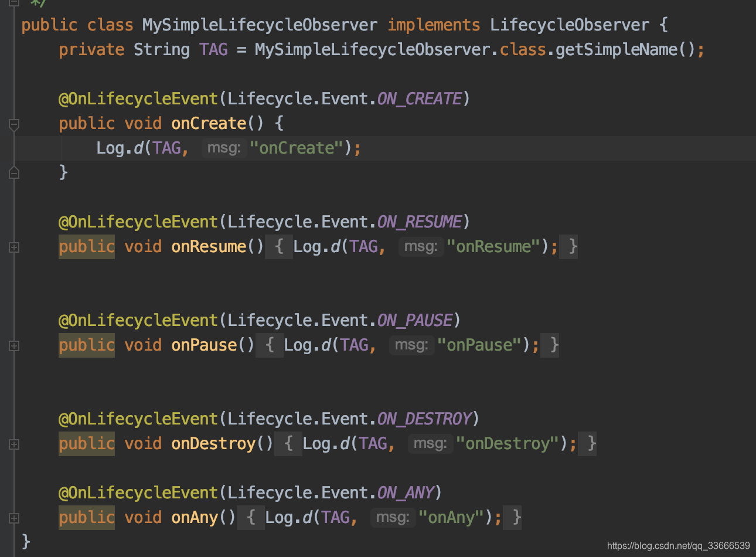Click the ON_CREATE event constant
Screen dimensions: 756x557
tap(420, 99)
